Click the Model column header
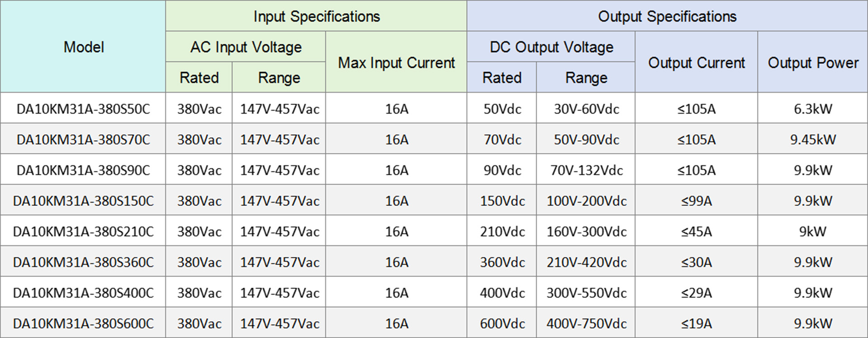Image resolution: width=868 pixels, height=338 pixels. point(84,47)
